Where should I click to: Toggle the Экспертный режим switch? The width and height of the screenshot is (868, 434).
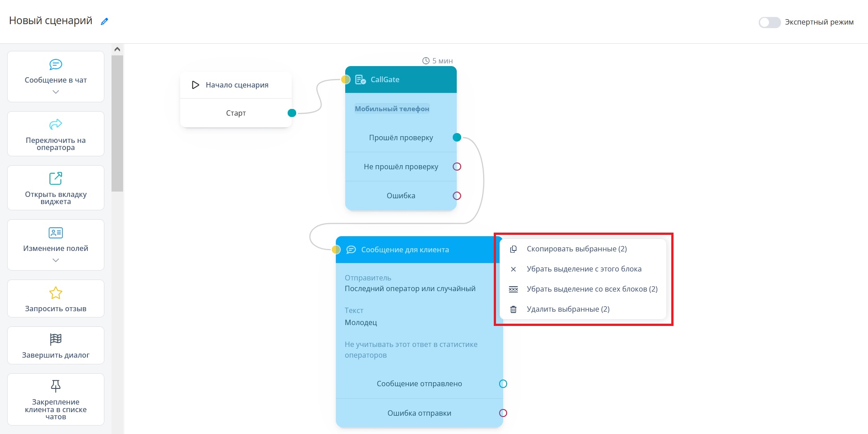pyautogui.click(x=769, y=22)
